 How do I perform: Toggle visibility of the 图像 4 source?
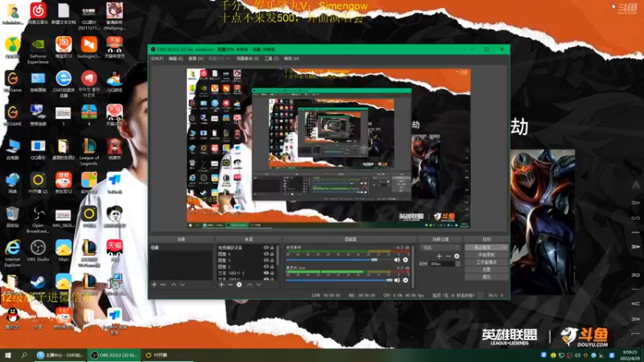266,254
